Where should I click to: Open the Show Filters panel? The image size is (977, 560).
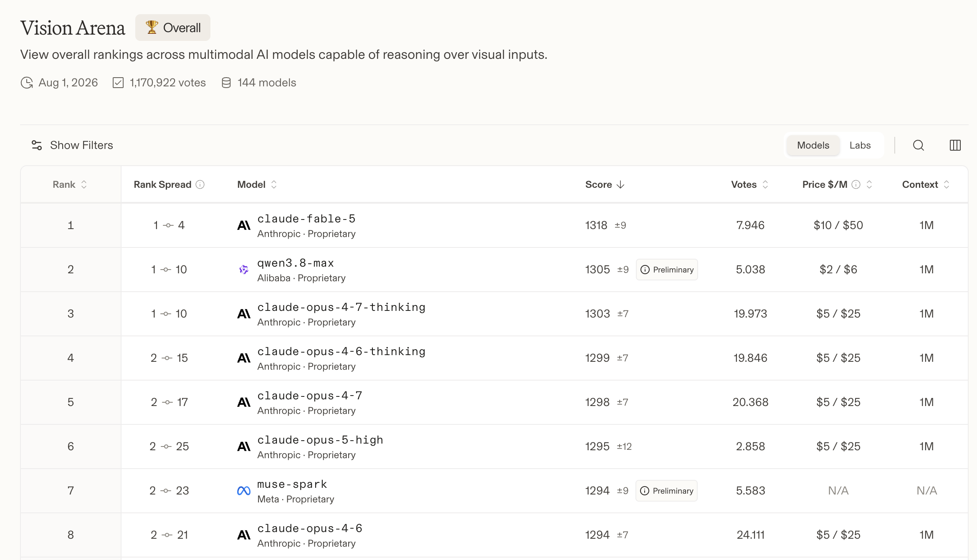click(x=72, y=145)
